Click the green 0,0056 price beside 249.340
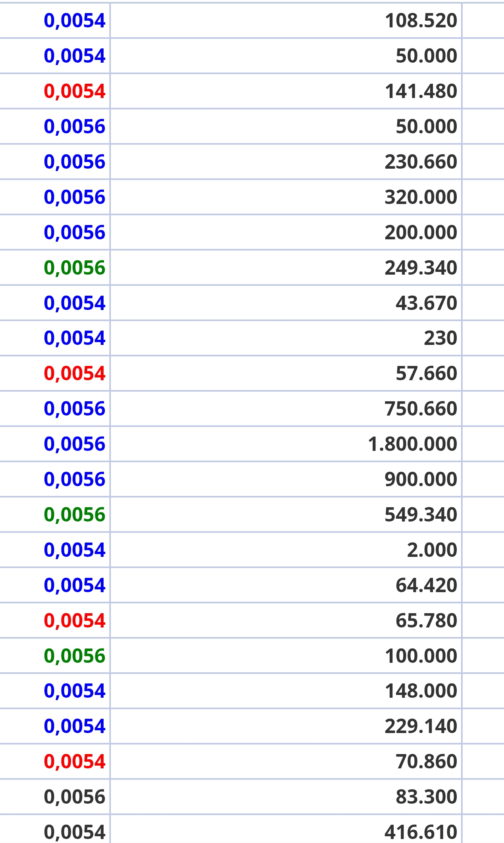 (75, 268)
